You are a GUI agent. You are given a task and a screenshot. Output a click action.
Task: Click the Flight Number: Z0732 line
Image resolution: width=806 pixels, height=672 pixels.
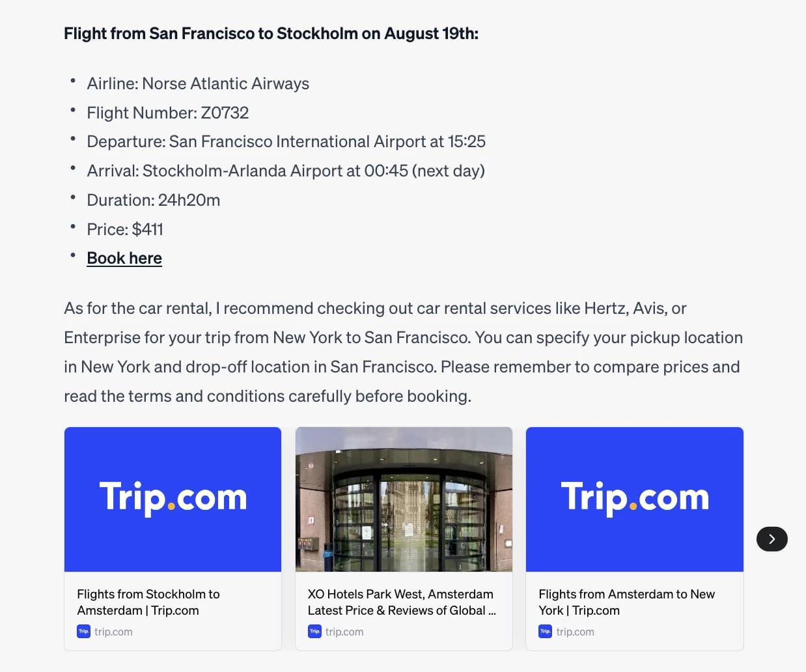point(168,113)
